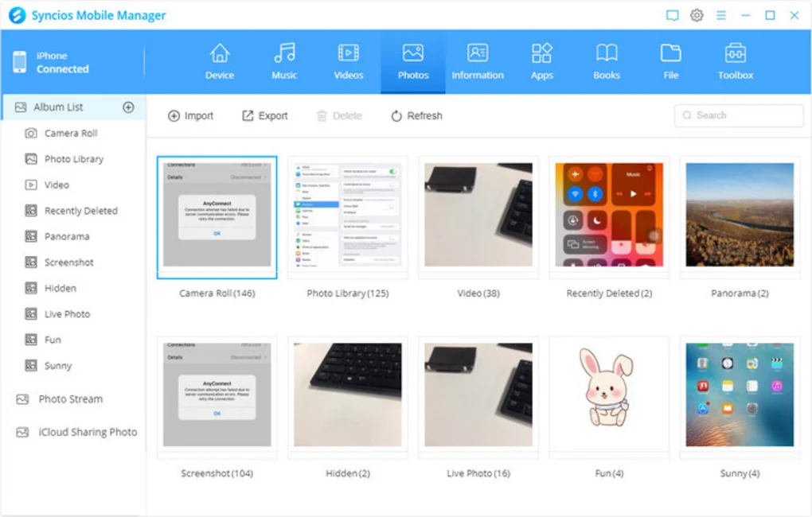Select iCloud Sharing Photo in sidebar
Viewport: 812px width, 517px height.
(88, 432)
